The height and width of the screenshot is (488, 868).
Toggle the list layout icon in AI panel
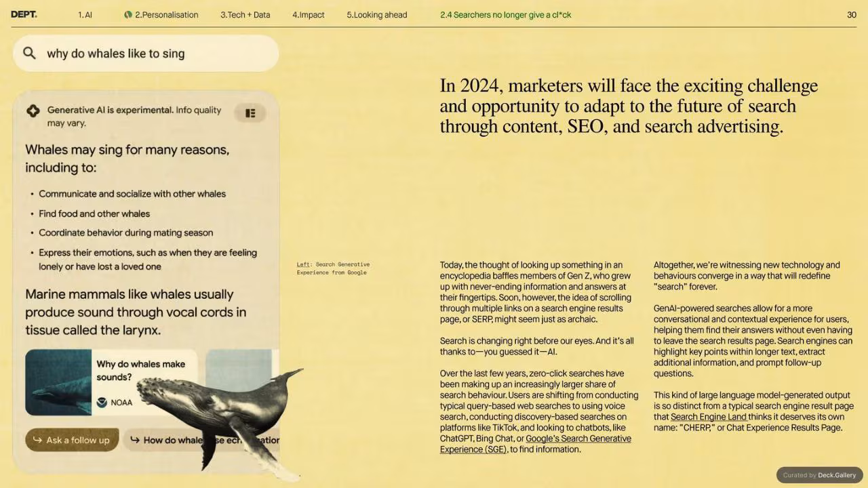tap(250, 113)
